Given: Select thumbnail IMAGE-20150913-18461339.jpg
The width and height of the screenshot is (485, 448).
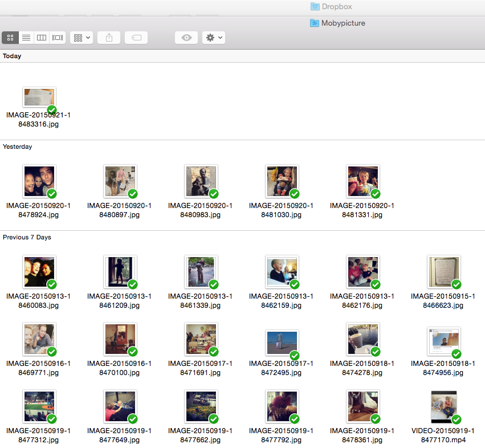Looking at the screenshot, I should coord(201,272).
